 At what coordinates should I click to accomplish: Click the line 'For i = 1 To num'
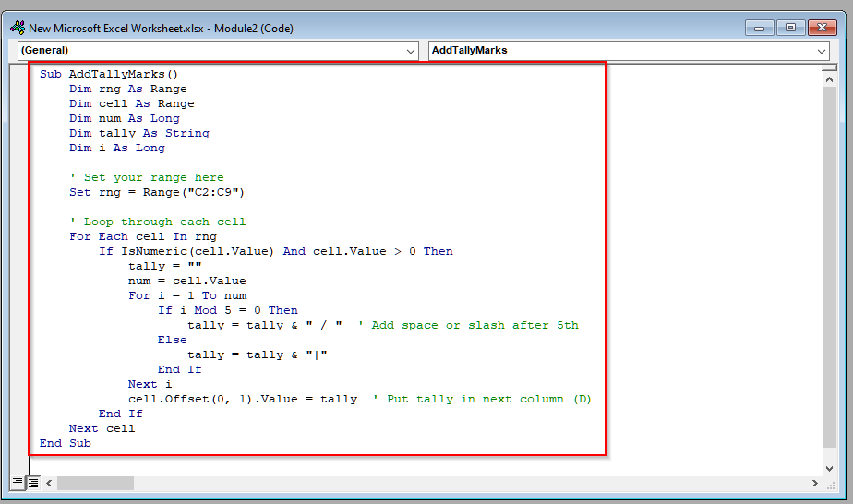click(187, 295)
